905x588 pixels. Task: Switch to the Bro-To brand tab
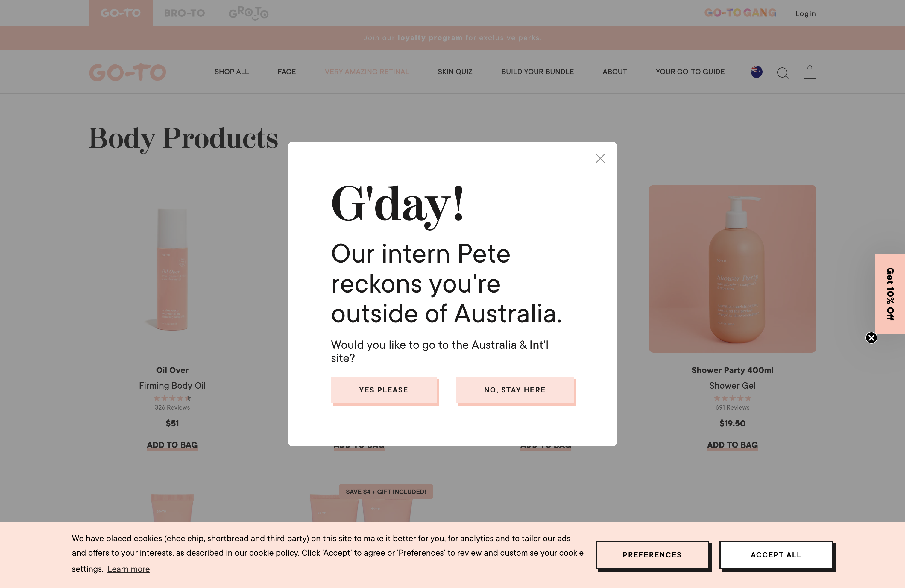184,13
